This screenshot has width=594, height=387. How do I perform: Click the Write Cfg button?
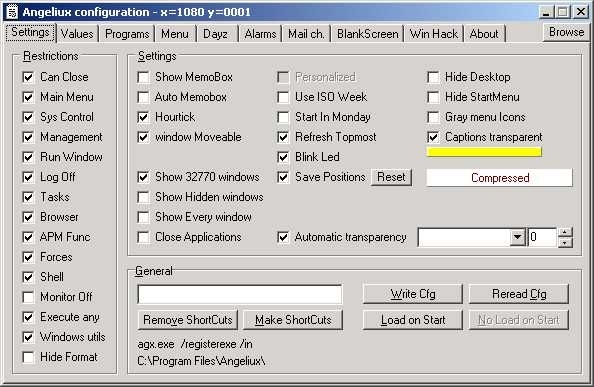[x=413, y=294]
